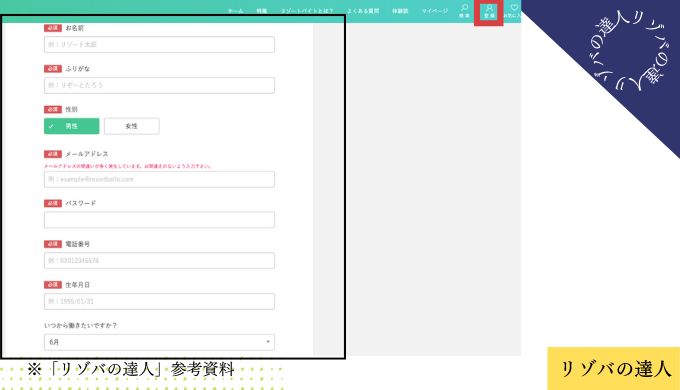Open 体験談 menu item

tap(400, 11)
